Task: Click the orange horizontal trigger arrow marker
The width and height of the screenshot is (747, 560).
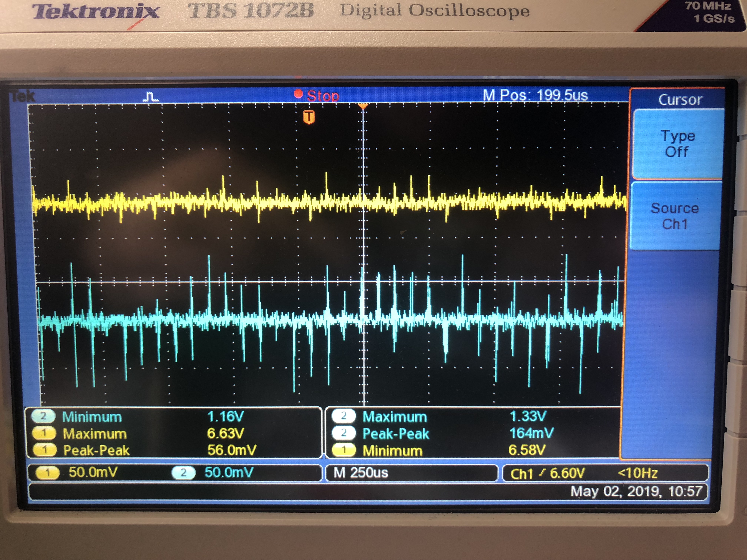Action: click(363, 106)
